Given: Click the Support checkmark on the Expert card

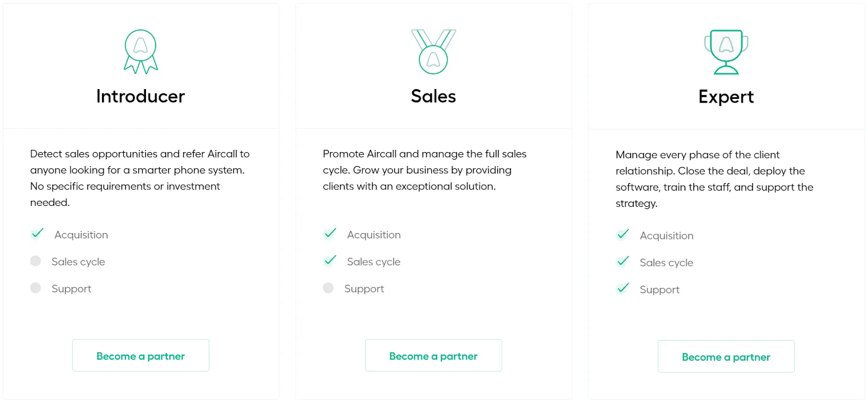Looking at the screenshot, I should click(623, 288).
